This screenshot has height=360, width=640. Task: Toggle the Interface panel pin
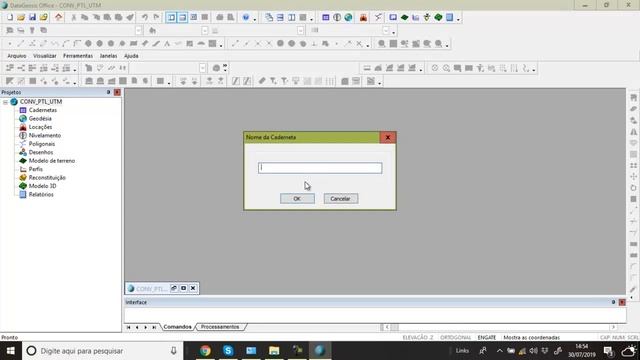[613, 302]
